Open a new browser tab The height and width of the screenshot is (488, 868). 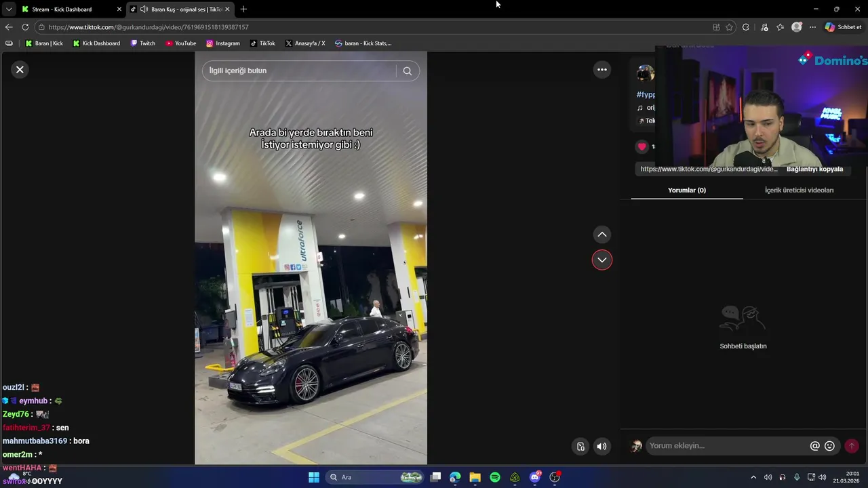[243, 9]
